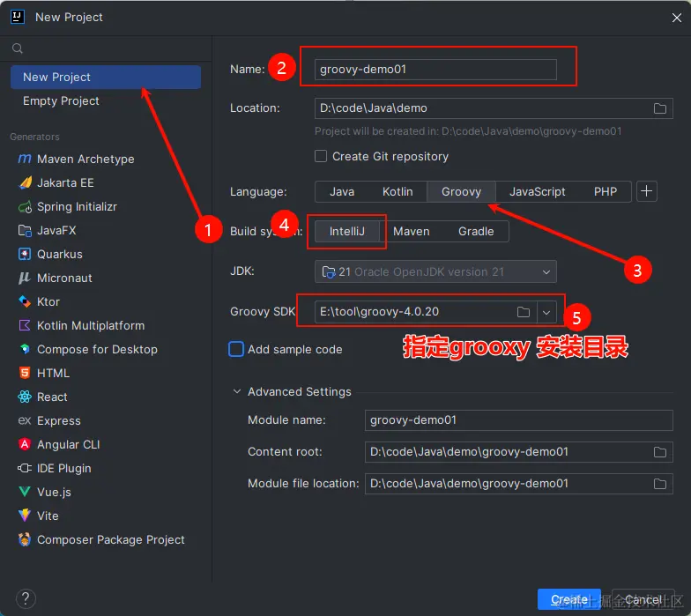This screenshot has height=616, width=691.
Task: Click the IntelliJ IDEA logo icon
Action: (18, 18)
